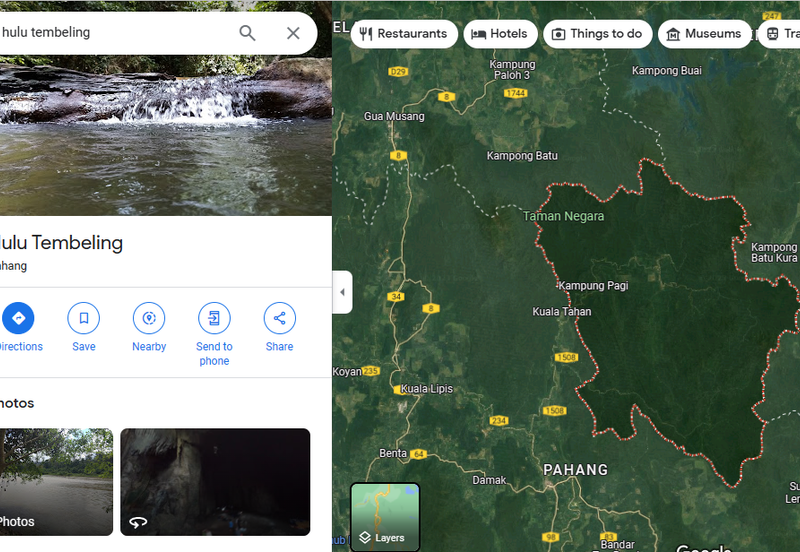
Task: Collapse the side panel arrow
Action: tap(342, 292)
